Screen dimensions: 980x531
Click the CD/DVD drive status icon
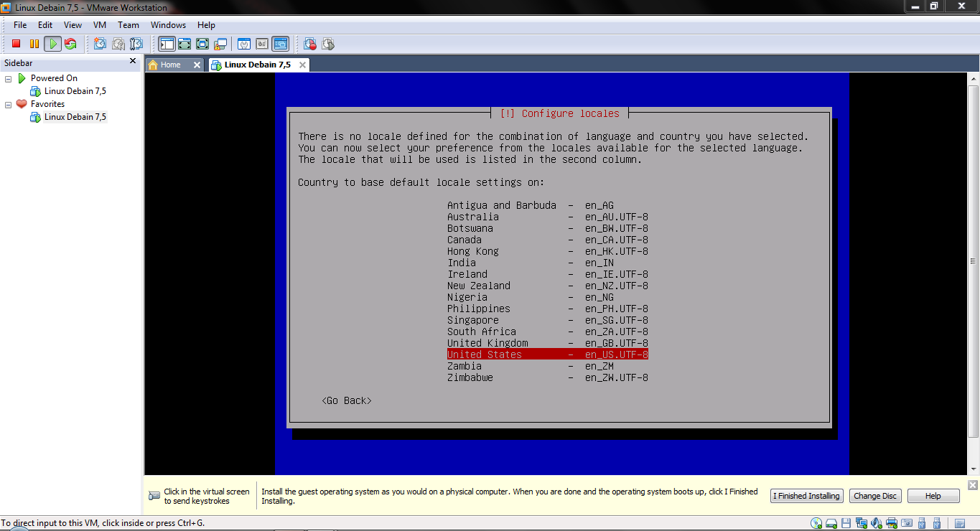816,523
